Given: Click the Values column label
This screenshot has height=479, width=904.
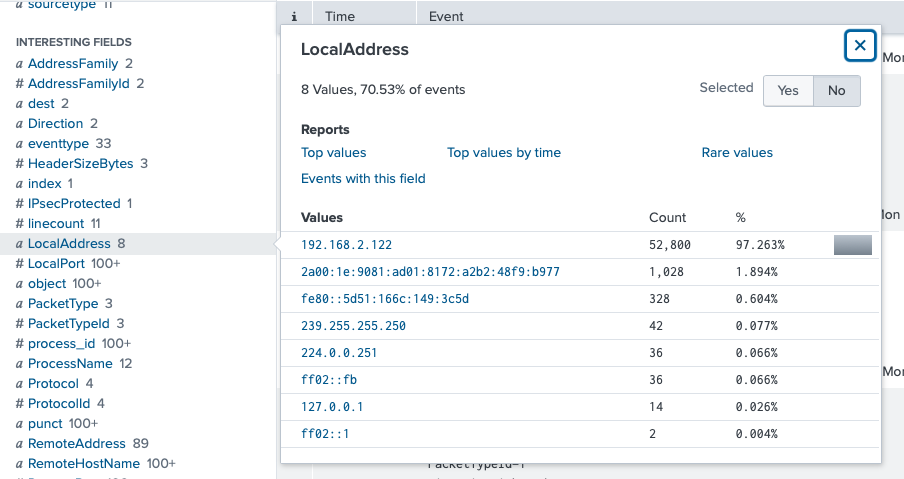Looking at the screenshot, I should 322,218.
